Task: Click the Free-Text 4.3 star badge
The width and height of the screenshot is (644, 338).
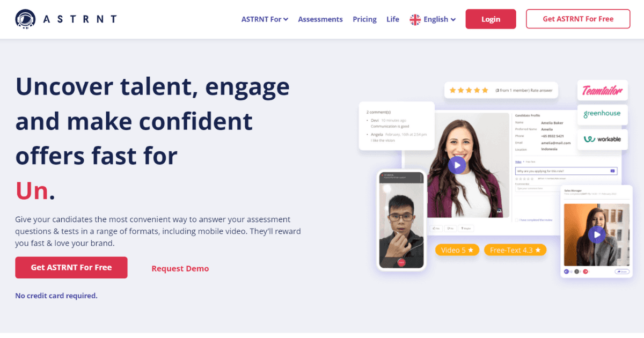Action: click(x=515, y=250)
